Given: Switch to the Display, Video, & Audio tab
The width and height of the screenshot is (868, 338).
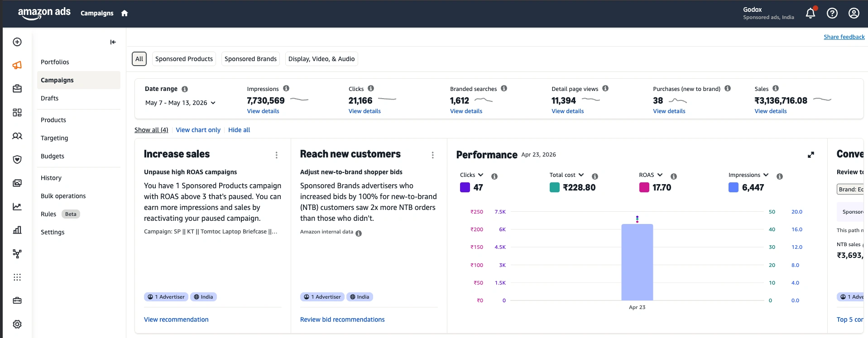Looking at the screenshot, I should tap(321, 59).
